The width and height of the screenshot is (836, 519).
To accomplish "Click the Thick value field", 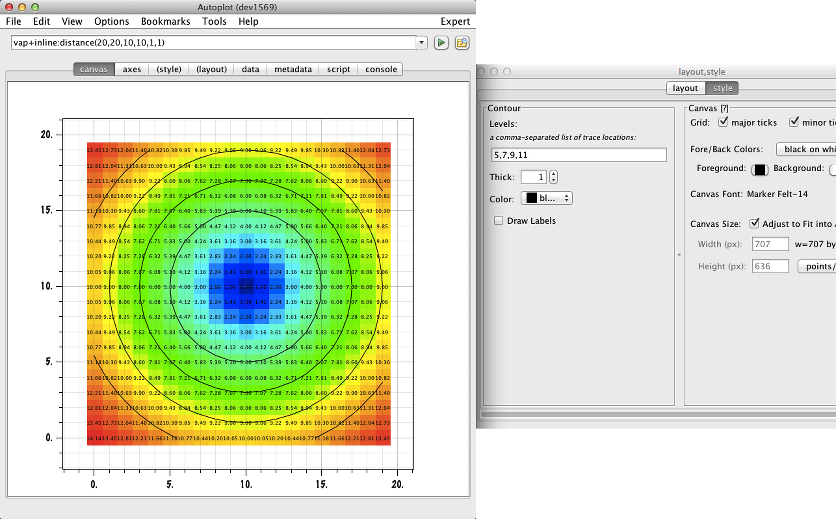I will (533, 177).
